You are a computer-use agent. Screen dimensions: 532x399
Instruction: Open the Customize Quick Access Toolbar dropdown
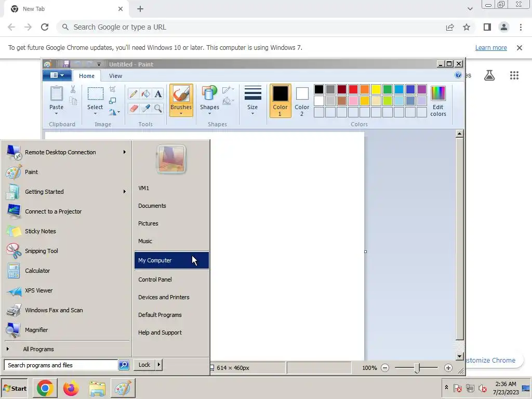click(x=99, y=64)
